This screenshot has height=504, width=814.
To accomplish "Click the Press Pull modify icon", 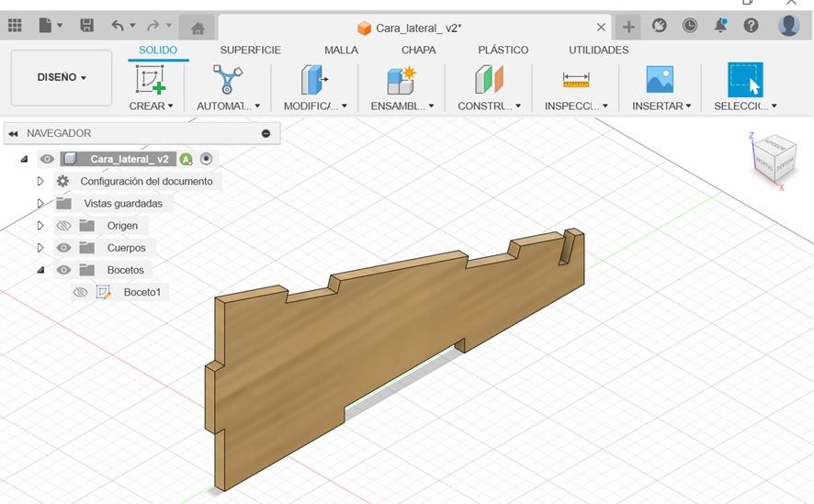I will 314,79.
